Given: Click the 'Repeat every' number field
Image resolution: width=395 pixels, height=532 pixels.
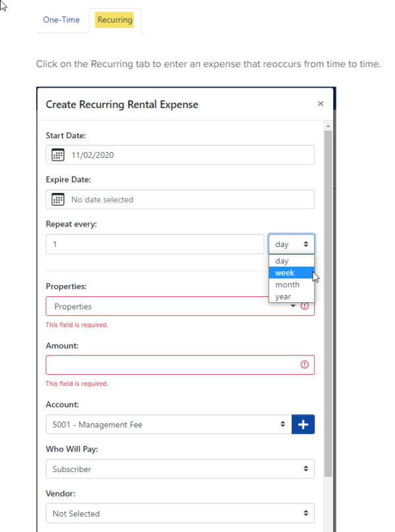Looking at the screenshot, I should point(155,244).
